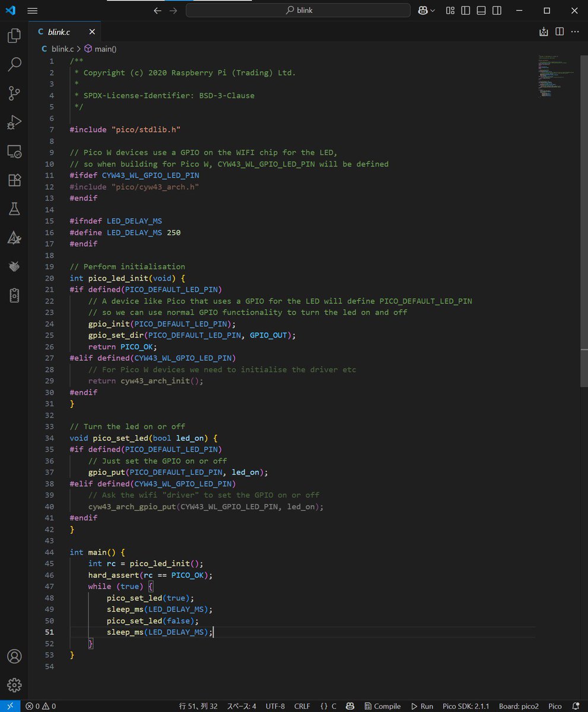Change the UTF-8 file encoding
The height and width of the screenshot is (712, 588).
click(x=275, y=706)
